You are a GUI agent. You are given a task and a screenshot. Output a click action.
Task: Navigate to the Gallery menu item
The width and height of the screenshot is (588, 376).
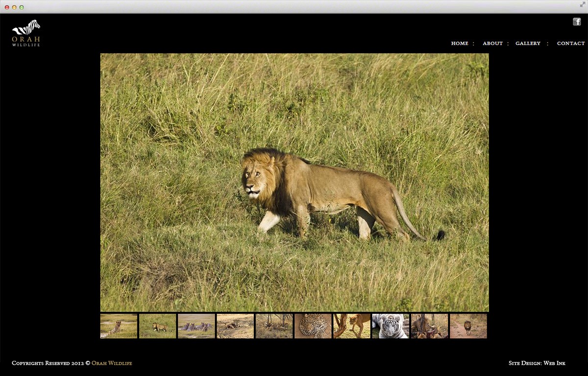click(x=528, y=44)
